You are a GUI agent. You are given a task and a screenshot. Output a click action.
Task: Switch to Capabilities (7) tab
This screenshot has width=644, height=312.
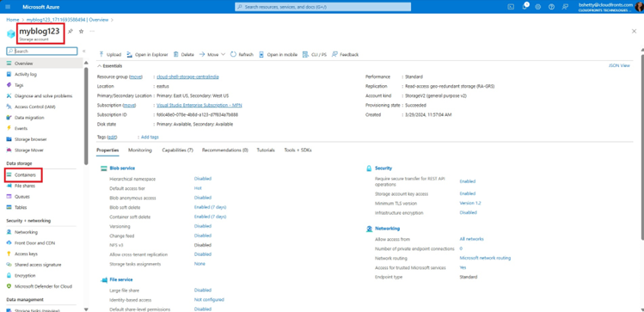(x=177, y=150)
